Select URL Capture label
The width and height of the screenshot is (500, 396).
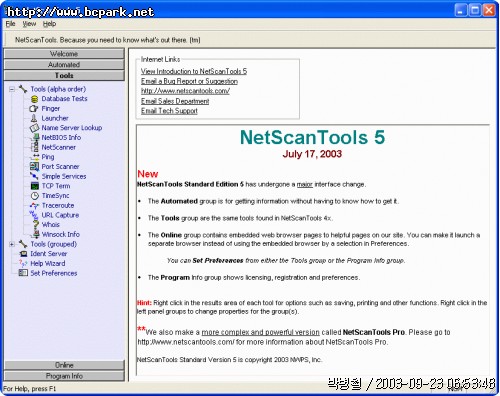click(60, 215)
